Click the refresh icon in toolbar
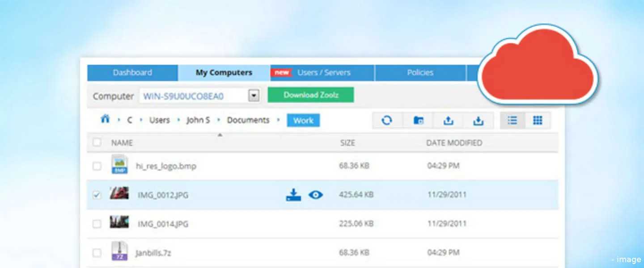The height and width of the screenshot is (268, 644). 387,121
